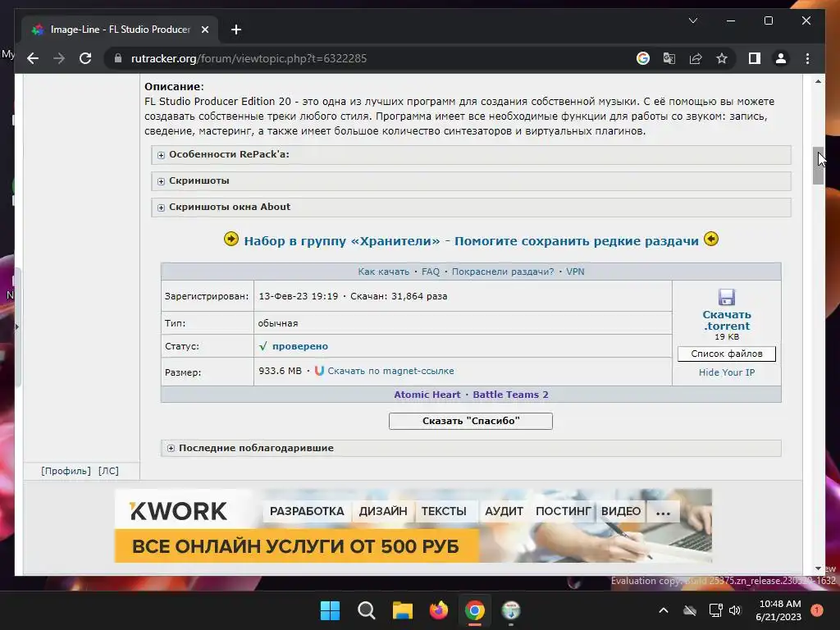Open the VPN link
840x630 pixels.
pyautogui.click(x=575, y=272)
